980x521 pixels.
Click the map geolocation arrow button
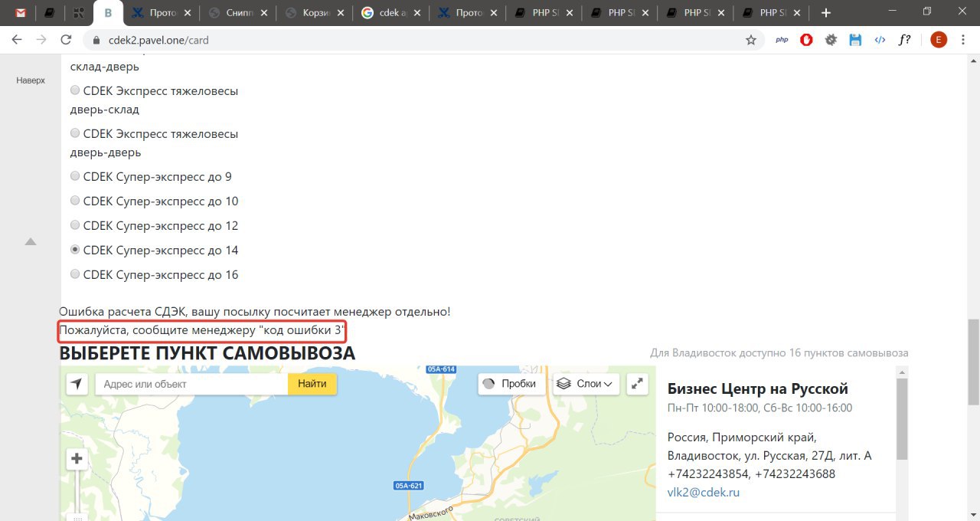[x=77, y=384]
